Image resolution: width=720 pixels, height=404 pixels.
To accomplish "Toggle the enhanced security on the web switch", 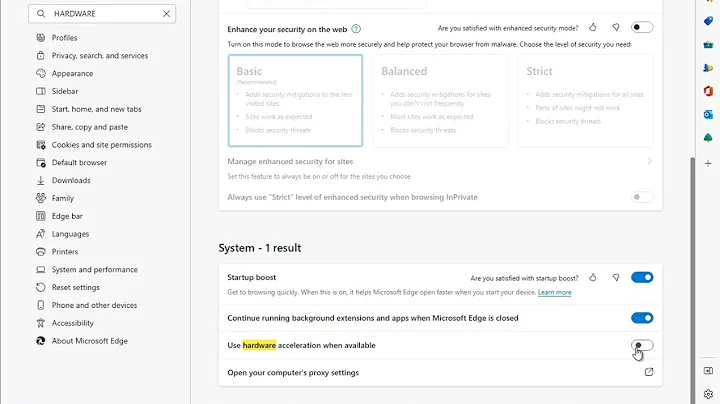I will click(x=642, y=27).
